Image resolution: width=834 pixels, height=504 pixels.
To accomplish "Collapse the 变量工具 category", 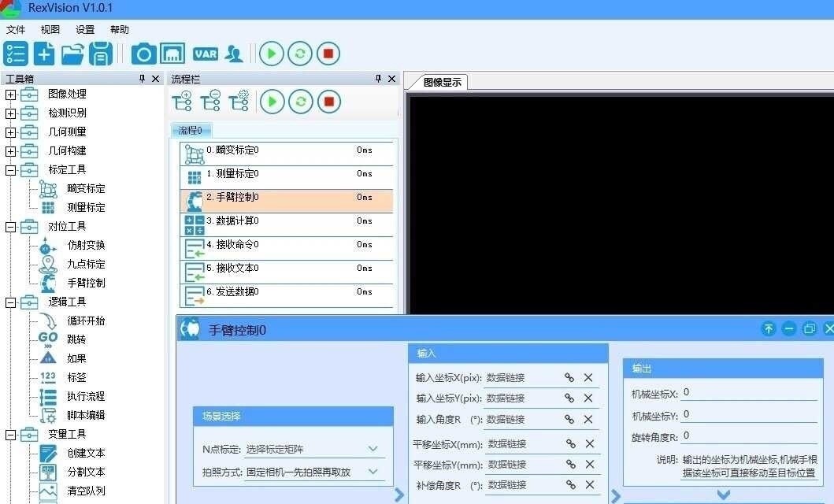I will (x=11, y=435).
